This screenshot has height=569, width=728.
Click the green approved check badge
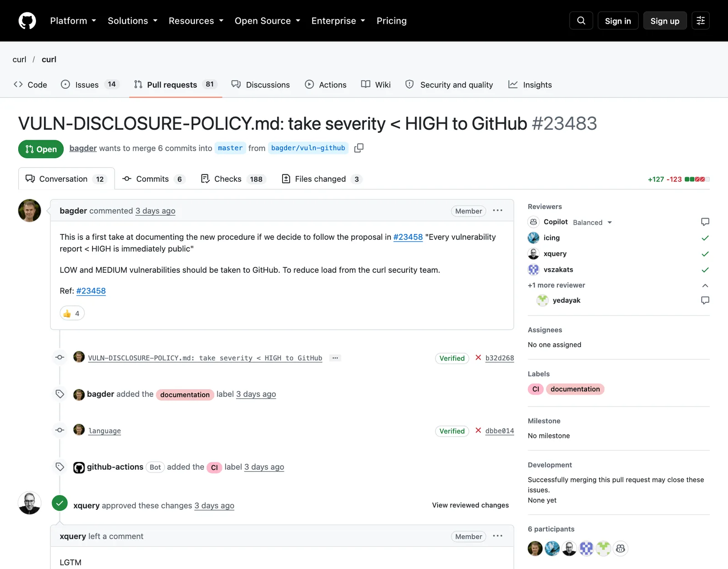[x=60, y=503]
